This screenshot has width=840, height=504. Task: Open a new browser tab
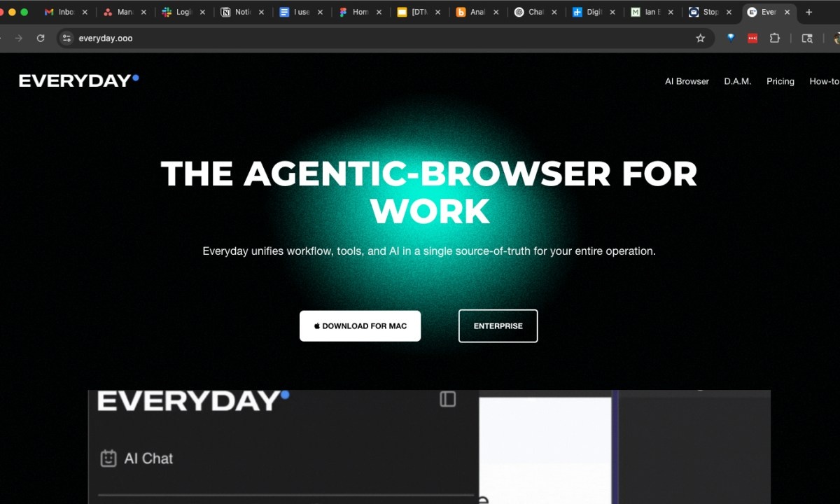point(809,12)
